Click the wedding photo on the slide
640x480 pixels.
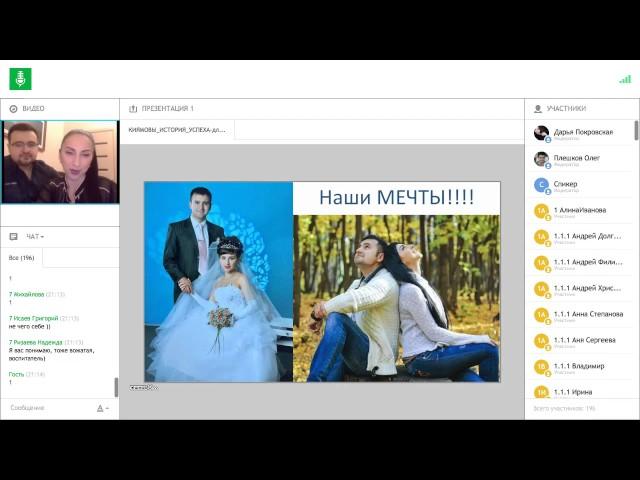[219, 282]
